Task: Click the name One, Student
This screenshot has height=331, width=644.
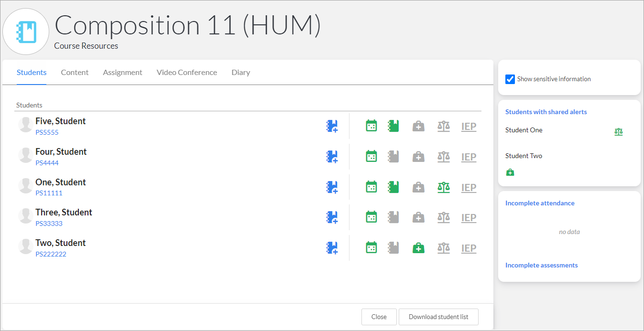Action: pos(60,182)
